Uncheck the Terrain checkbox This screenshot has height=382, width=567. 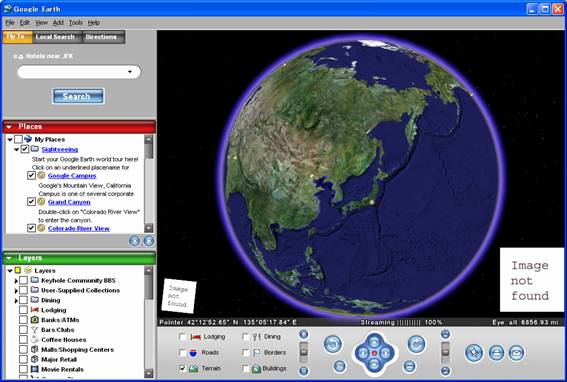(x=183, y=368)
